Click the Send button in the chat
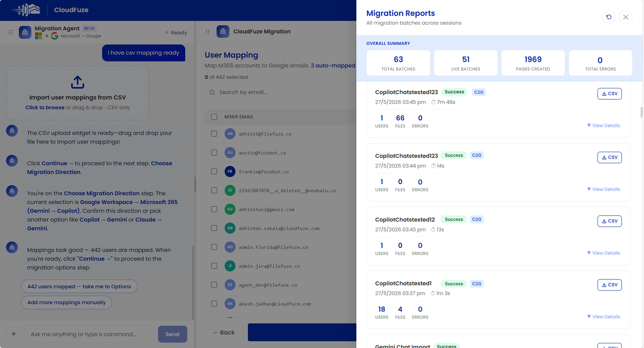The height and width of the screenshot is (348, 644). click(172, 334)
